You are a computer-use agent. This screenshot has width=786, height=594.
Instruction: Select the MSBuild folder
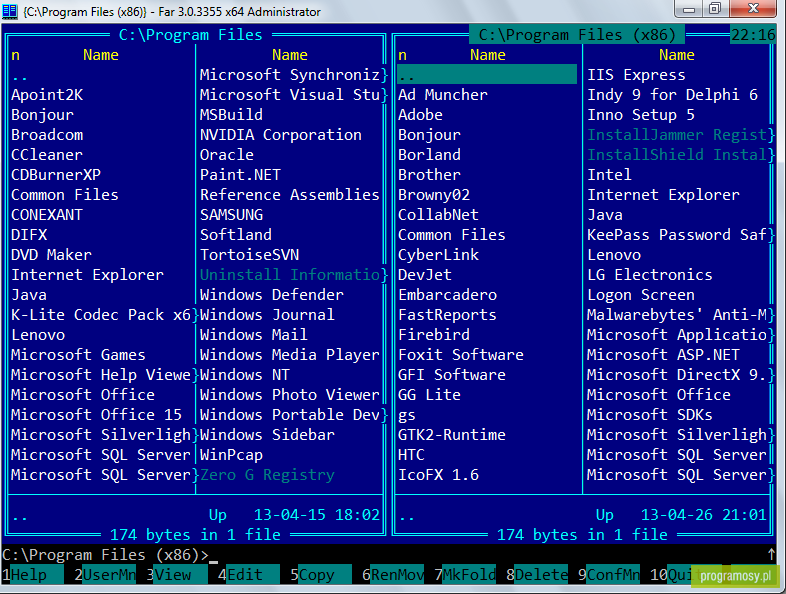[x=231, y=115]
